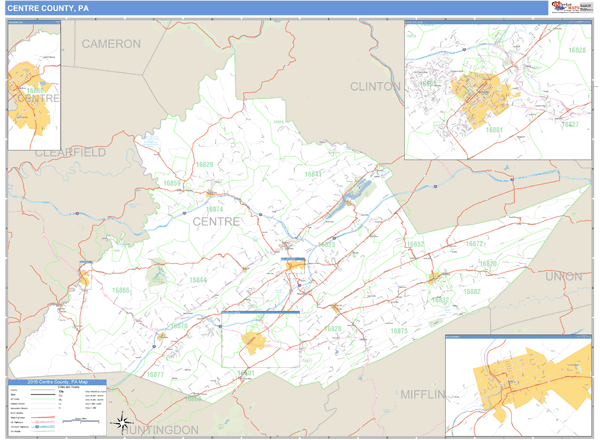The width and height of the screenshot is (600, 440).
Task: Click ZIP code 16841 label
Action: [313, 174]
